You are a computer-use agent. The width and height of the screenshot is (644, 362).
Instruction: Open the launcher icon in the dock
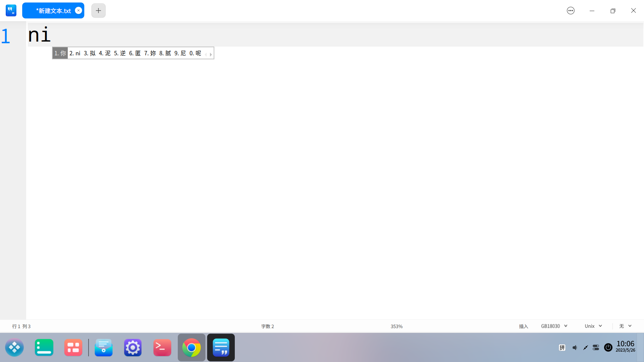click(x=14, y=348)
